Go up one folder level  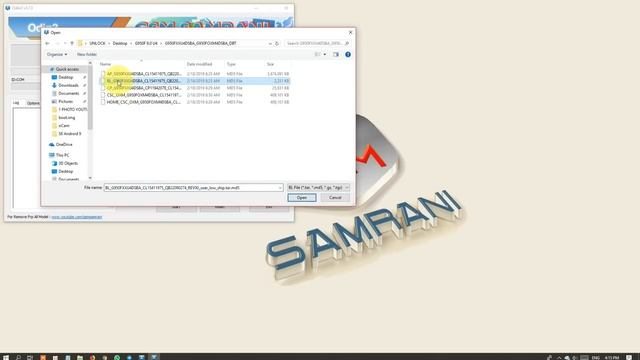(x=72, y=43)
